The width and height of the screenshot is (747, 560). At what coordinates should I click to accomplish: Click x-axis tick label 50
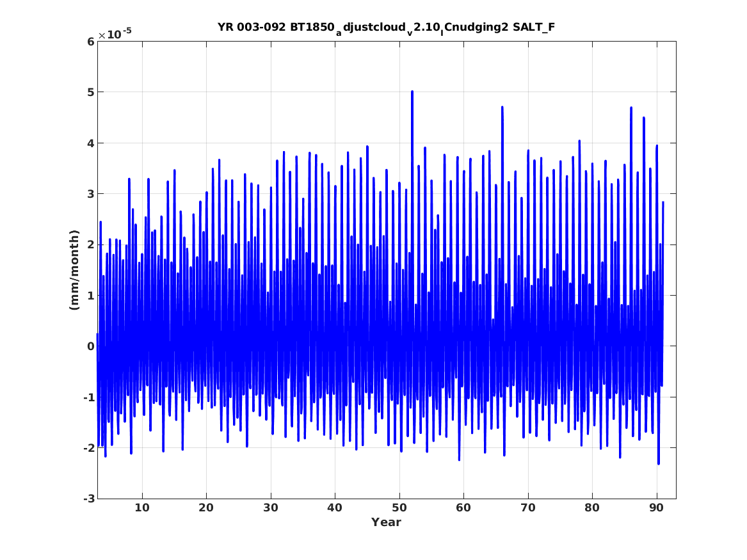pyautogui.click(x=399, y=508)
